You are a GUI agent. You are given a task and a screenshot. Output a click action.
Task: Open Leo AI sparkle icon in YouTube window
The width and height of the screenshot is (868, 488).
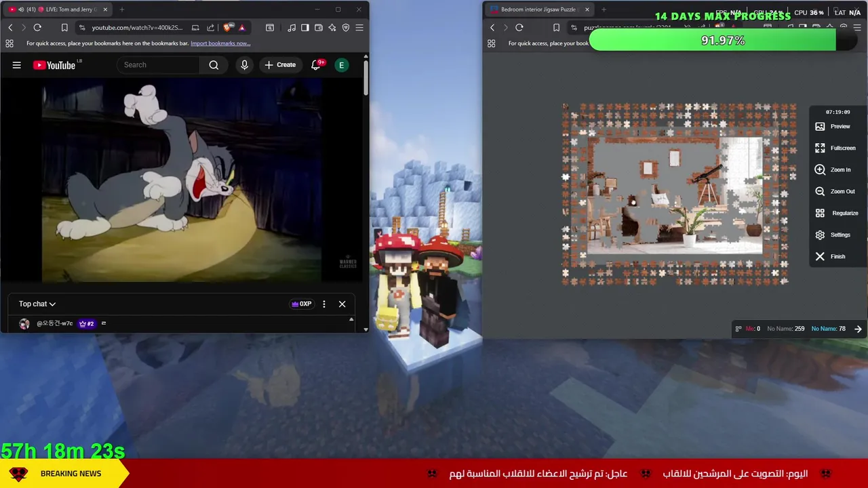point(332,28)
